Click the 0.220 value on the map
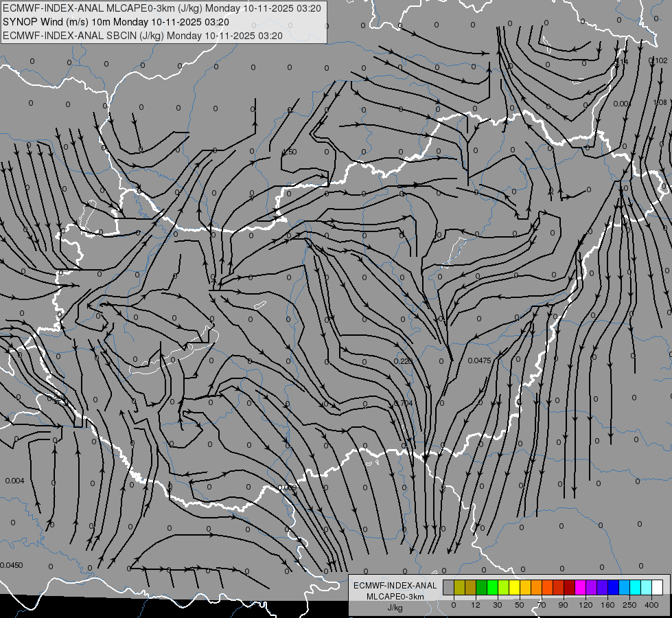The image size is (672, 618). pos(403,361)
